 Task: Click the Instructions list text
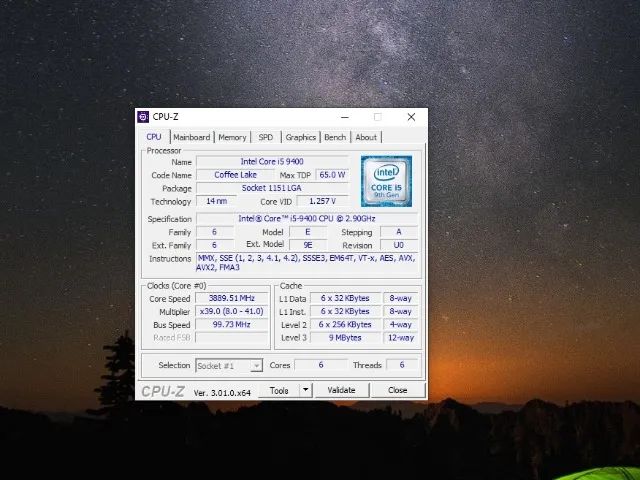tap(307, 263)
